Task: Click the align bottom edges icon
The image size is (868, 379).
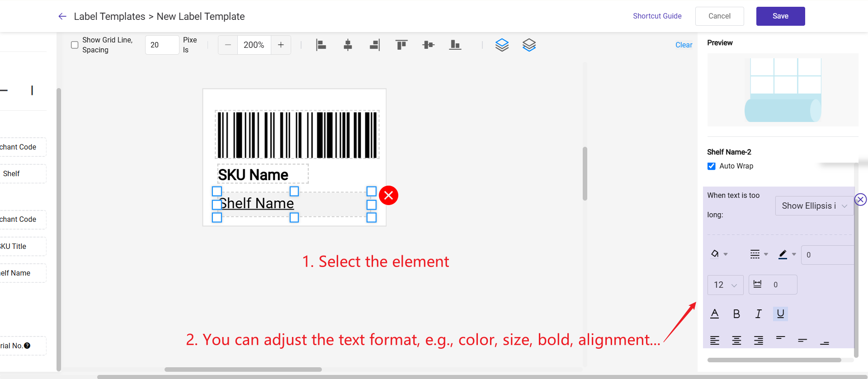Action: click(455, 45)
